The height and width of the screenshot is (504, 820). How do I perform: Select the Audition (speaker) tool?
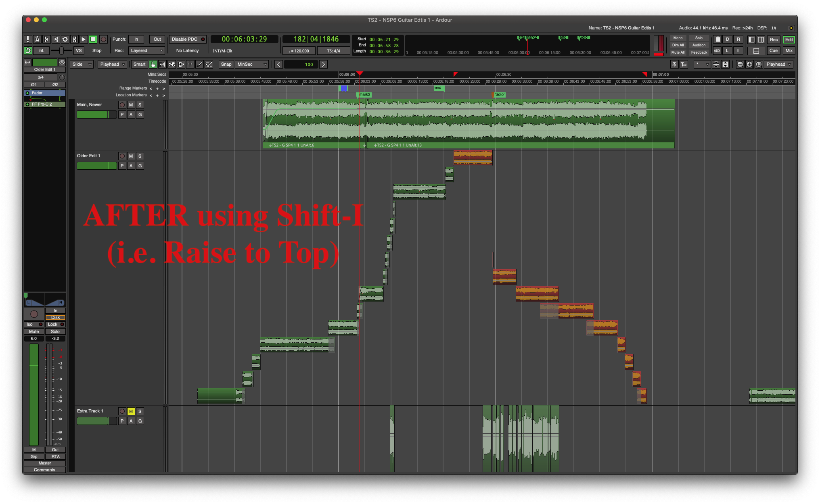coord(181,65)
